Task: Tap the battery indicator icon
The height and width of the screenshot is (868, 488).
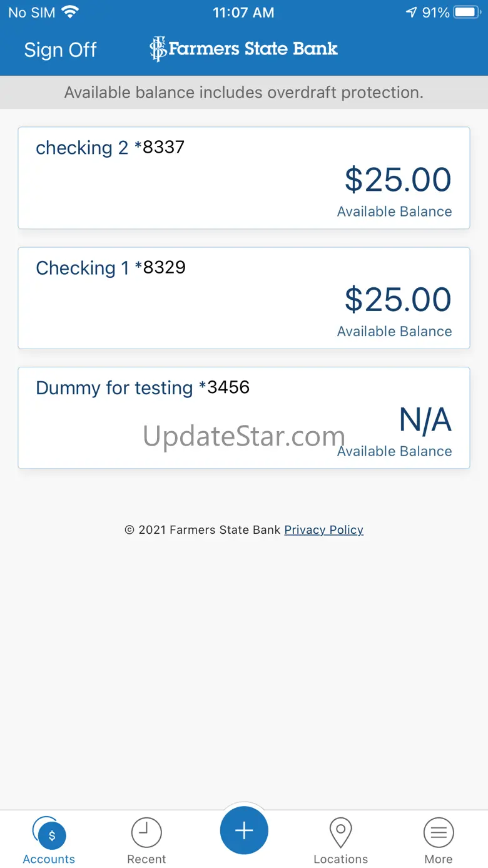Action: (467, 12)
